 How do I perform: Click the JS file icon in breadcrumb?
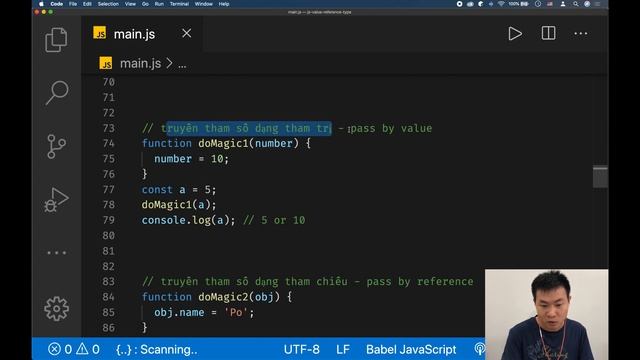pos(106,63)
